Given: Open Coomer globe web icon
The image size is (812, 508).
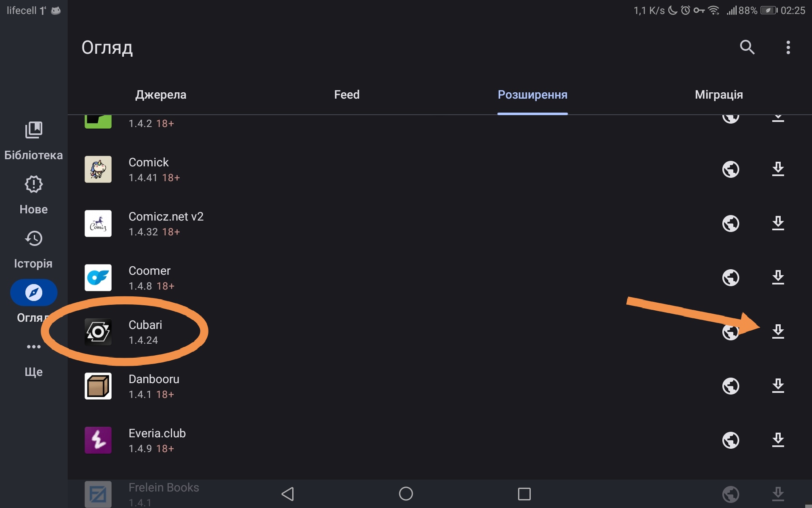Looking at the screenshot, I should pyautogui.click(x=730, y=278).
